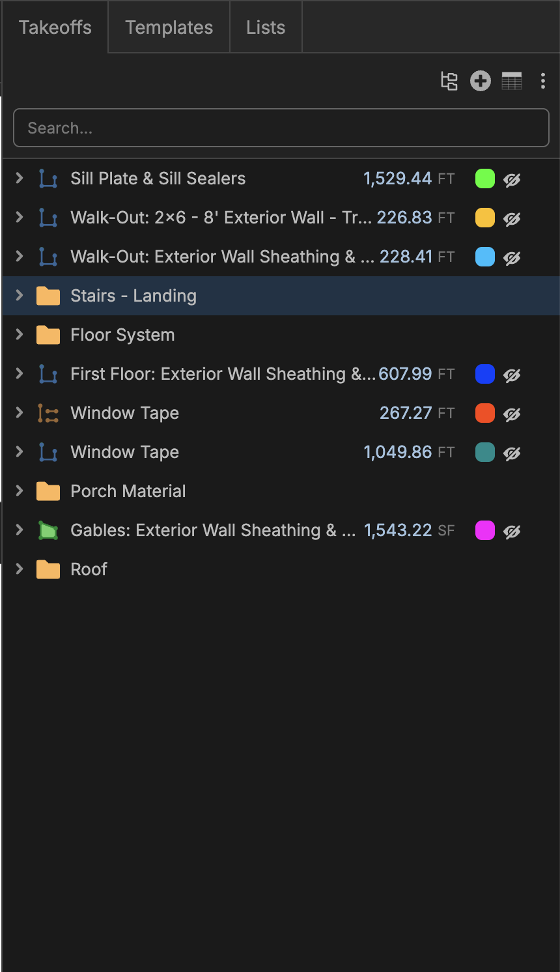Image resolution: width=560 pixels, height=972 pixels.
Task: Switch to the Templates tab
Action: [169, 27]
